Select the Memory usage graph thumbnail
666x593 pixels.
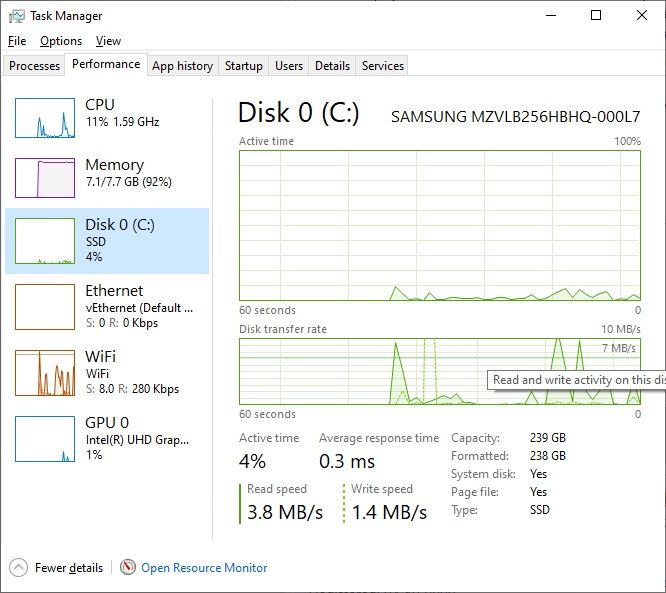pyautogui.click(x=45, y=178)
